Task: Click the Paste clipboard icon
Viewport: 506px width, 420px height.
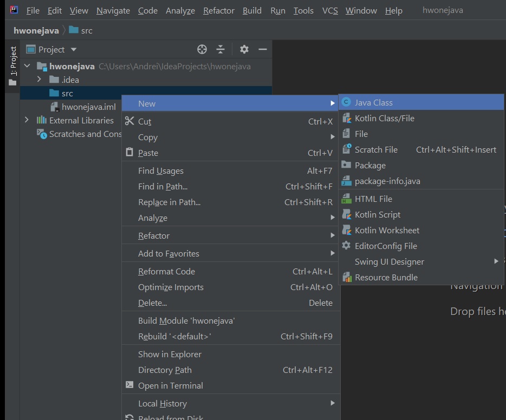Action: click(x=129, y=152)
